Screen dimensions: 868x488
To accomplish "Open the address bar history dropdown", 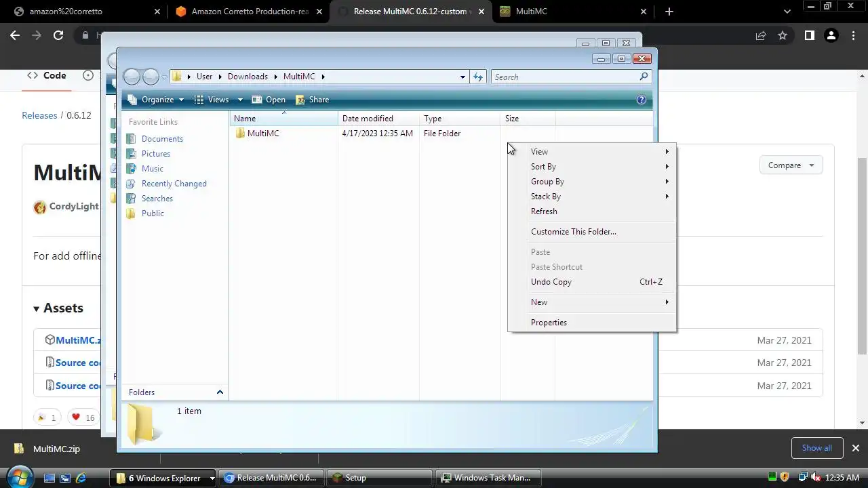I will click(x=462, y=77).
